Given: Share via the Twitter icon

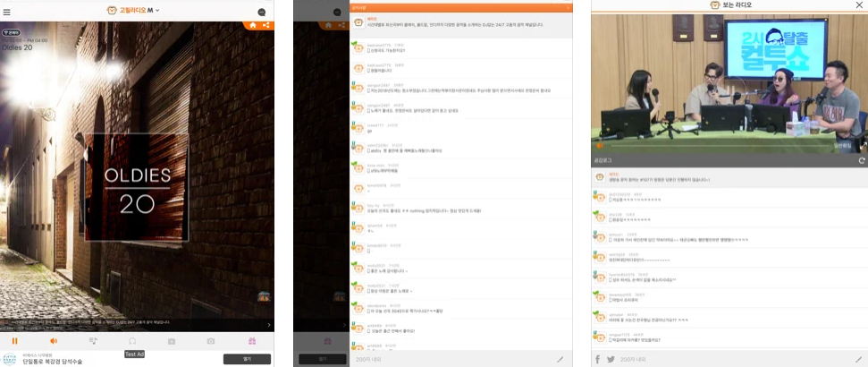Looking at the screenshot, I should pos(611,359).
